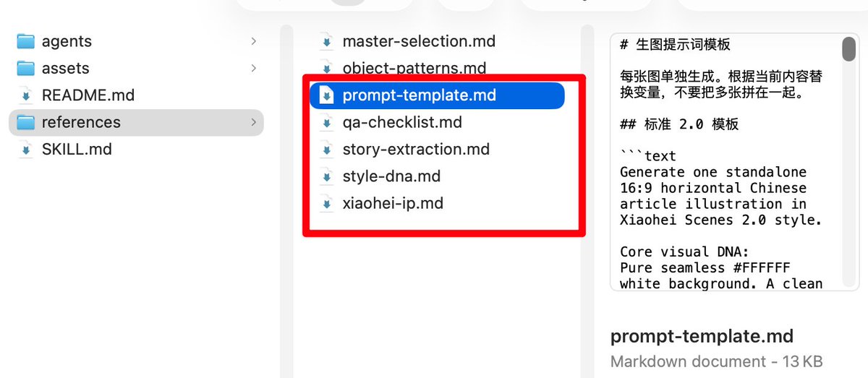Select the object-patterns.md file name
The height and width of the screenshot is (378, 868).
pos(414,69)
